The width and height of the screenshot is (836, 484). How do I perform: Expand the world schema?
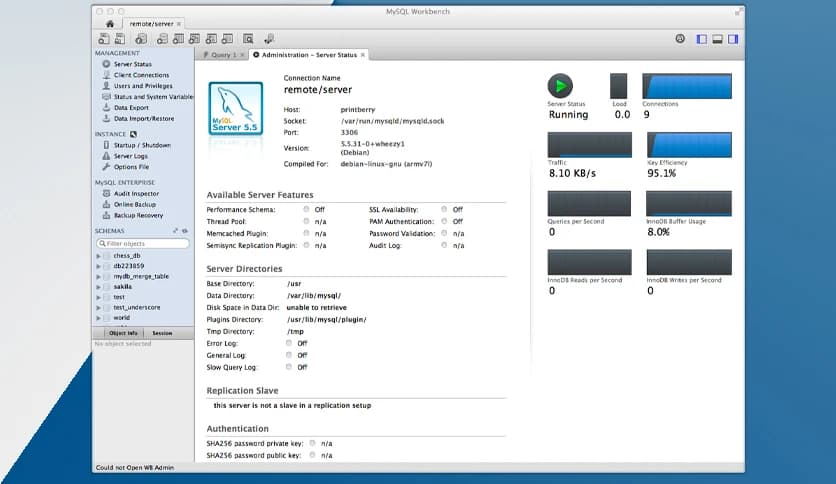pyautogui.click(x=98, y=318)
